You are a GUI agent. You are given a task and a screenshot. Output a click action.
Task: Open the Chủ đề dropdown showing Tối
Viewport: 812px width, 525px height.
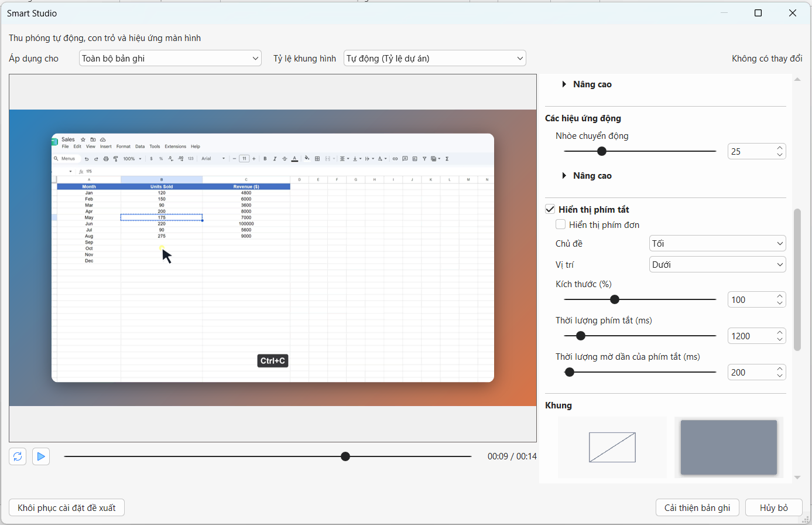718,243
